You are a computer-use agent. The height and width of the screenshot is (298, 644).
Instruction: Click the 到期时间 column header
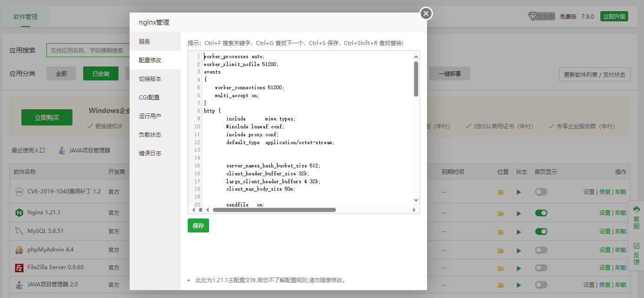point(453,172)
